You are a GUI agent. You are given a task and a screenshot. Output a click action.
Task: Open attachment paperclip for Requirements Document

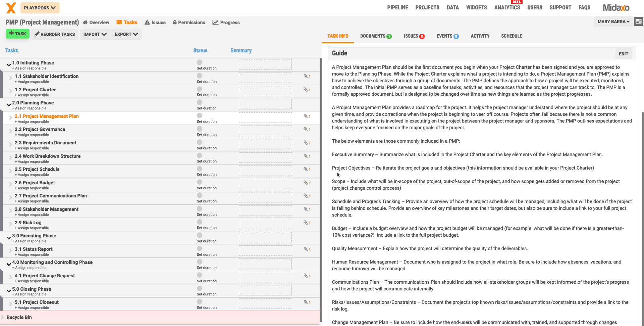(306, 143)
